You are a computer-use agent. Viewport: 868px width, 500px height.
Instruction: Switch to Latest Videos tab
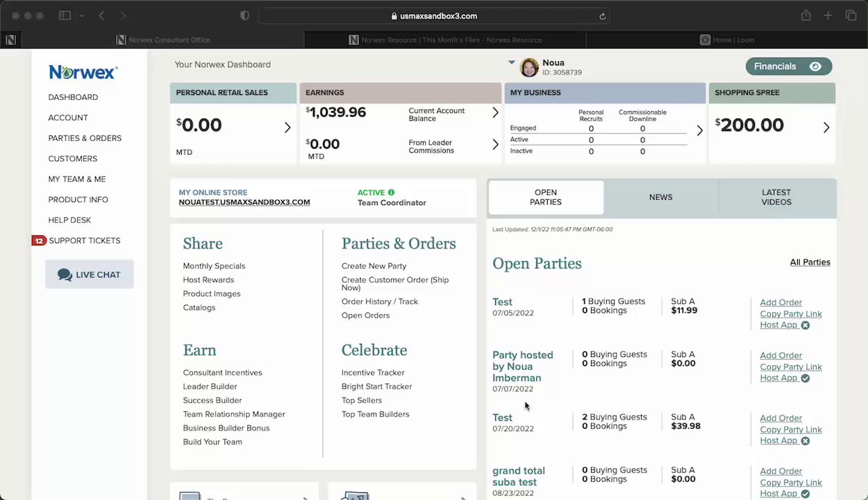(776, 197)
